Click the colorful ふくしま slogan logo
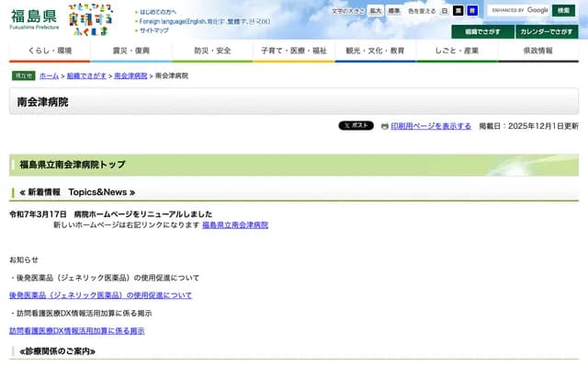588x368 pixels. tap(91, 19)
